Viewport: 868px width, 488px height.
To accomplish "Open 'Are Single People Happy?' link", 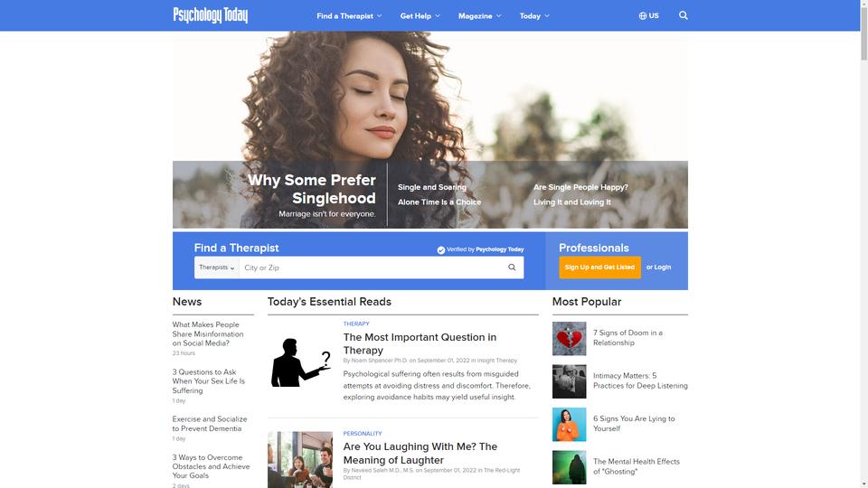I will click(x=580, y=187).
